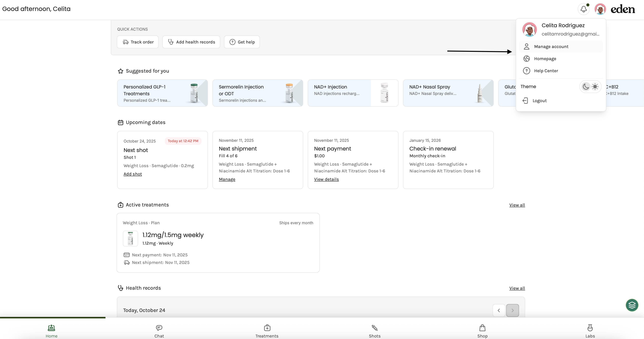Open the Shots tab
Screen dimensions: 644x339
(374, 331)
